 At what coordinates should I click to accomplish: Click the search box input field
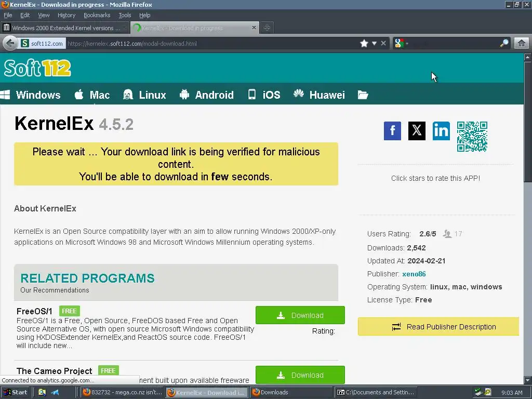tap(453, 44)
